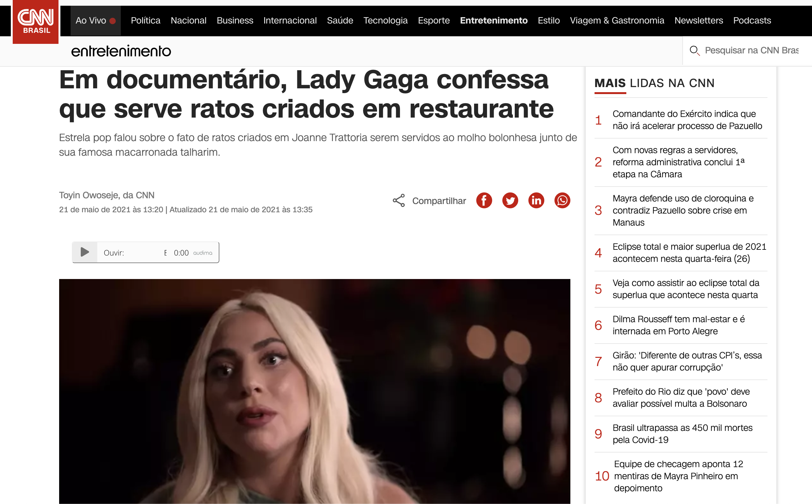Read Dilma Rousseff mal-estar article
812x504 pixels.
[x=678, y=325]
